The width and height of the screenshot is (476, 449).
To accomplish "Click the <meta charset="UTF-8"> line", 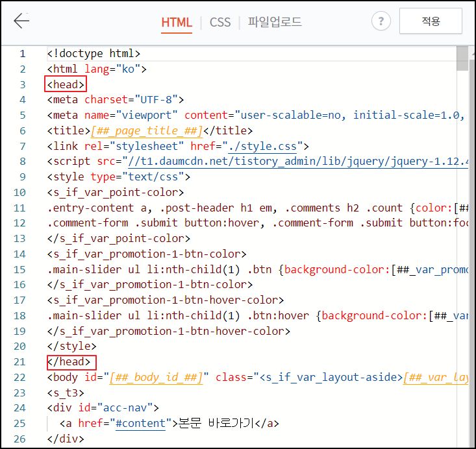I will coord(116,100).
